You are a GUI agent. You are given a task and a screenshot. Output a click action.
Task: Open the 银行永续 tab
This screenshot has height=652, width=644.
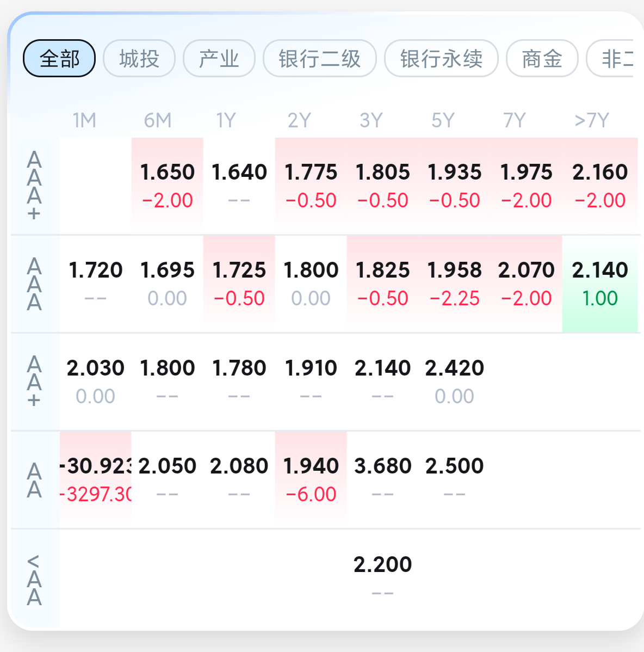pyautogui.click(x=441, y=58)
